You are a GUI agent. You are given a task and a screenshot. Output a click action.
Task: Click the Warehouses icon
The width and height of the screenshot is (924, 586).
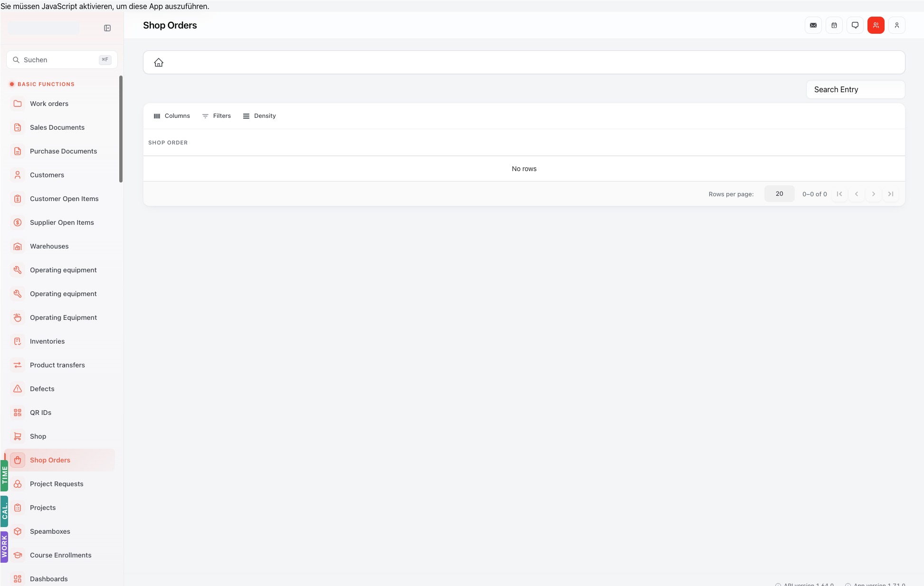pyautogui.click(x=18, y=246)
